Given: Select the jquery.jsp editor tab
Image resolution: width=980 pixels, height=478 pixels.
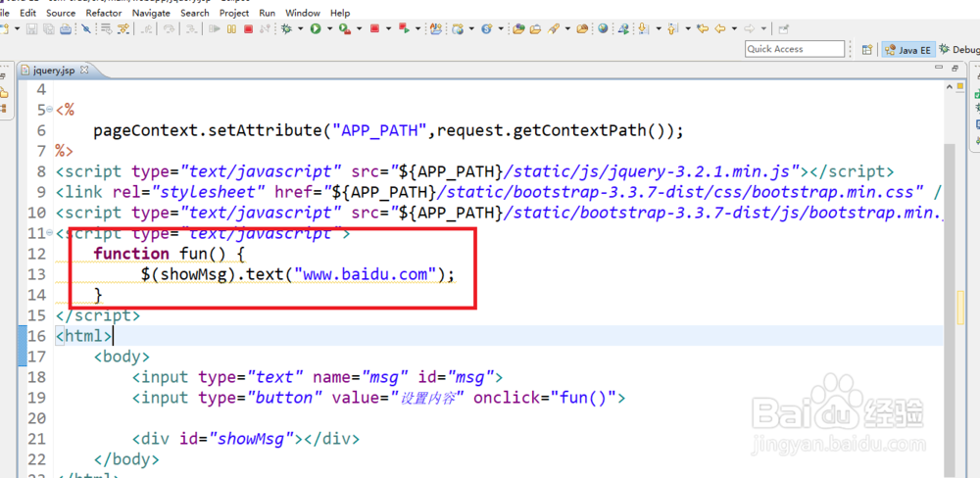Looking at the screenshot, I should 53,70.
